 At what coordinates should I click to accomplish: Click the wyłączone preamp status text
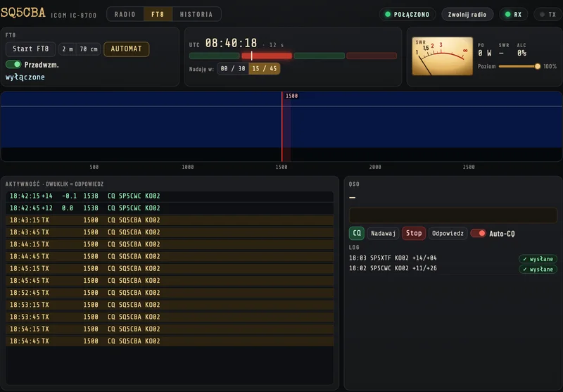(x=25, y=77)
